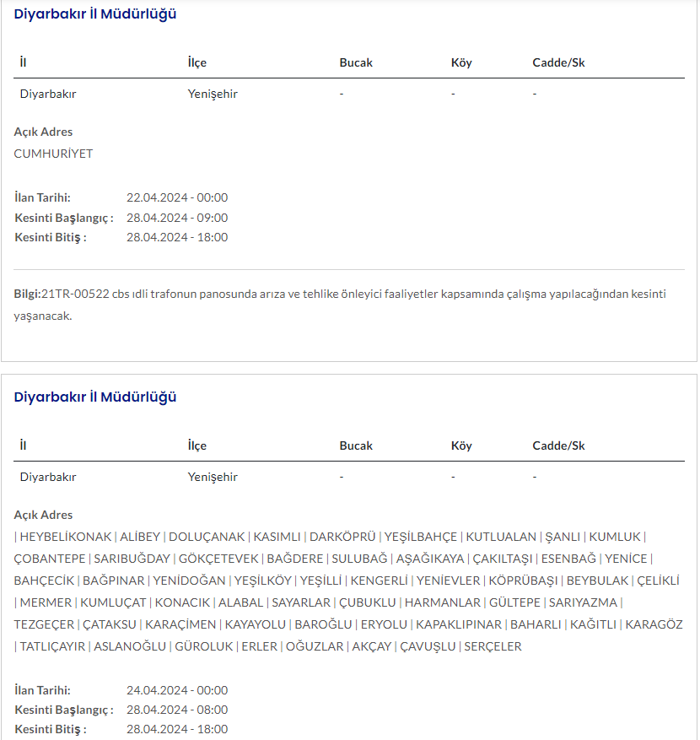700x740 pixels.
Task: Click the İlçe column header in first table
Action: (197, 63)
